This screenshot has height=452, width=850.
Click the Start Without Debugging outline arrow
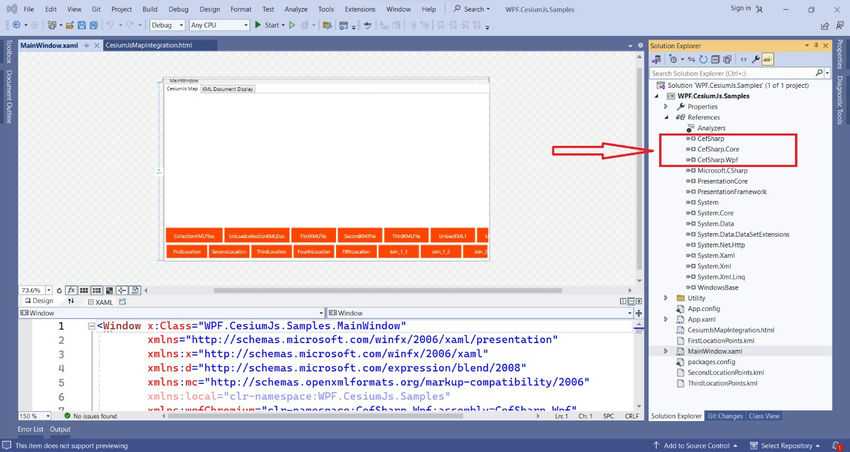pos(292,25)
